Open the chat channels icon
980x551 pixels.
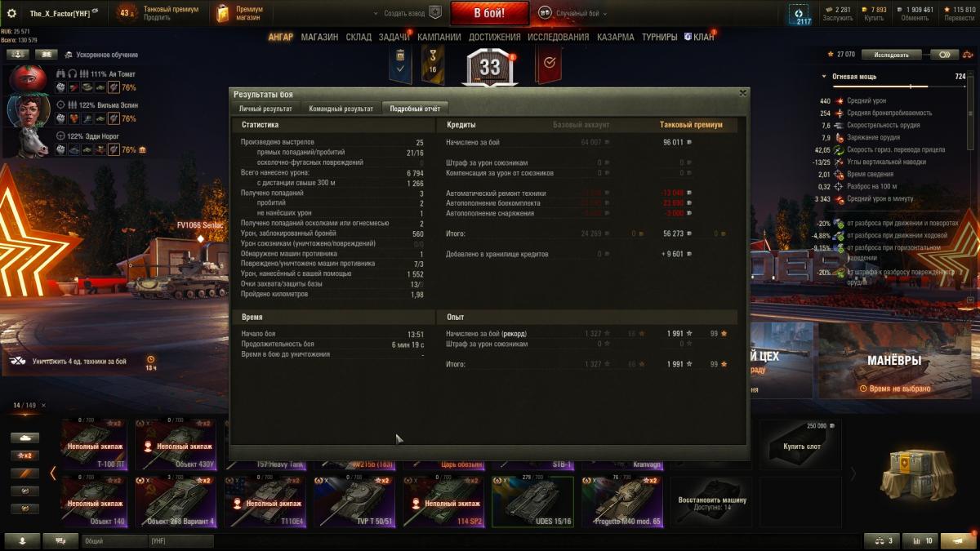tap(60, 540)
